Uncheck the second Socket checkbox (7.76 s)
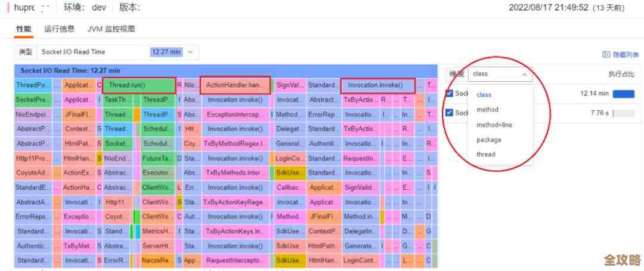This screenshot has width=644, height=271. coord(450,113)
